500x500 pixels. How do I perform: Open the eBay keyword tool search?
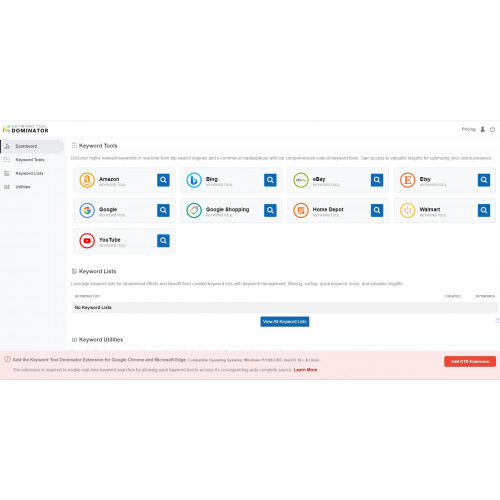377,180
